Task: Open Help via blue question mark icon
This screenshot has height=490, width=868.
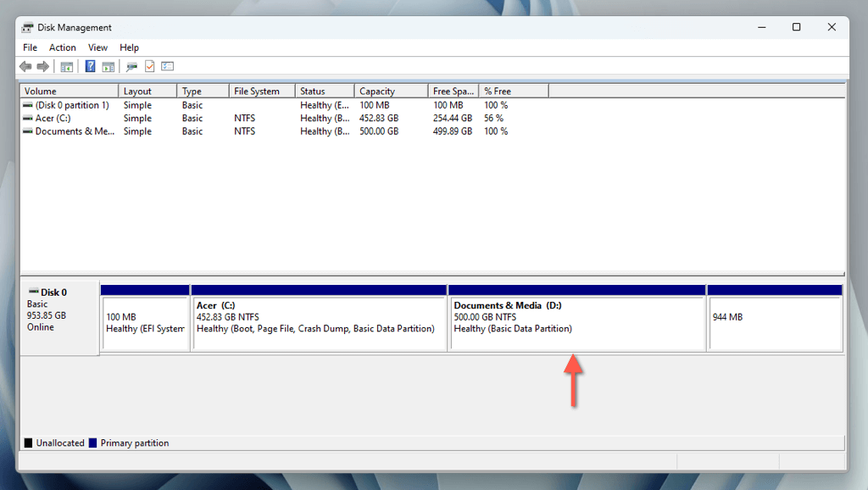Action: [90, 66]
